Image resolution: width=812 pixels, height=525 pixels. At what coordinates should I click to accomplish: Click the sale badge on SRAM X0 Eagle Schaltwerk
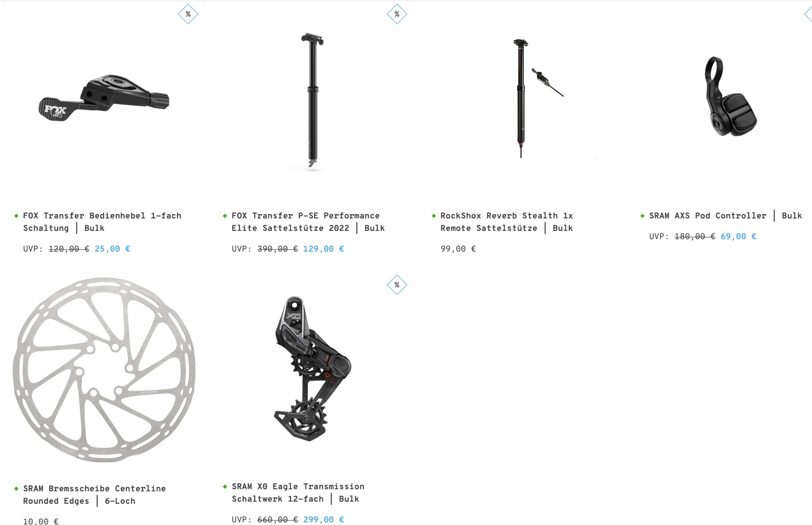coord(397,285)
